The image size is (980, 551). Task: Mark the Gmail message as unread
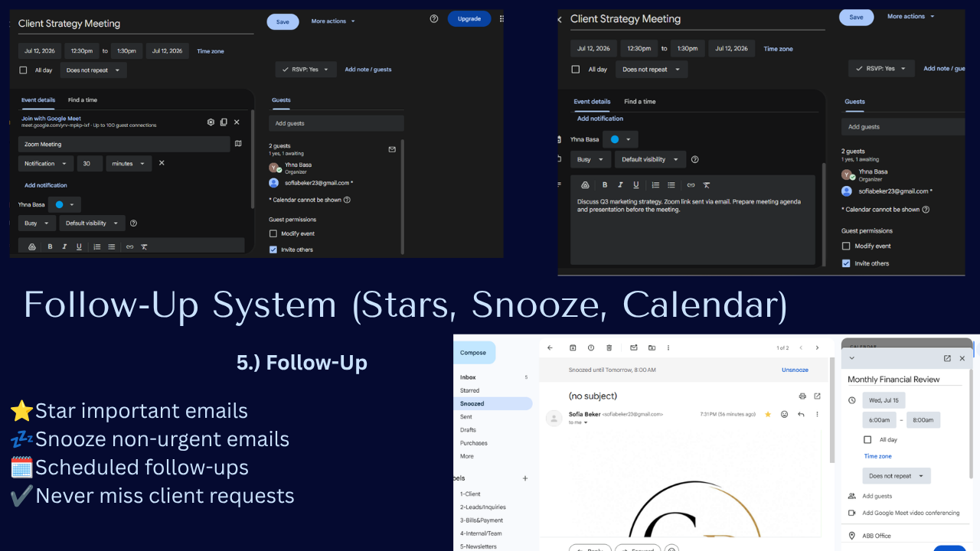coord(634,347)
